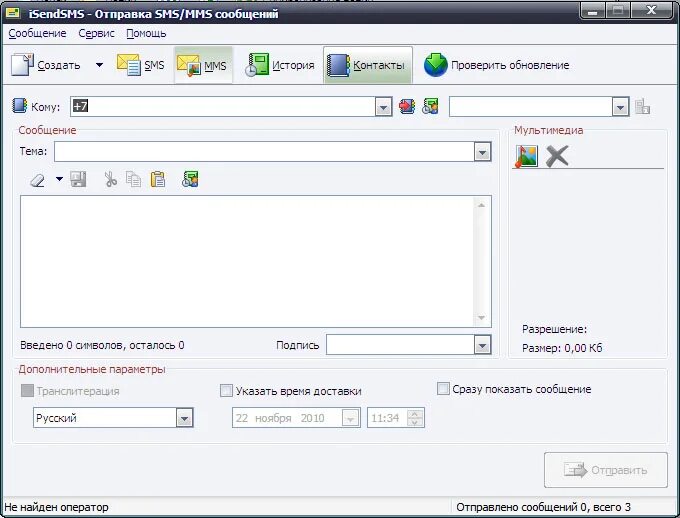Viewport: 680px width, 518px height.
Task: Open the Сервис menu
Action: click(96, 33)
